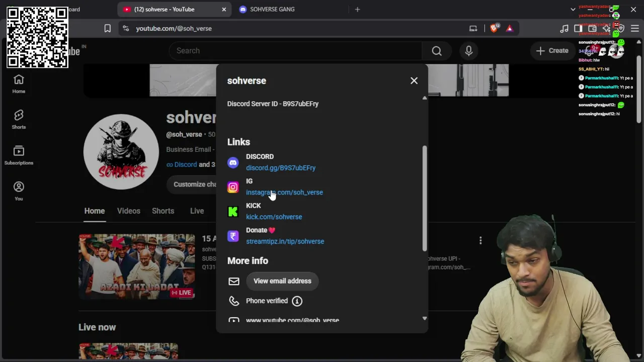
Task: Go to YouTube Home in the sidebar
Action: tap(19, 84)
